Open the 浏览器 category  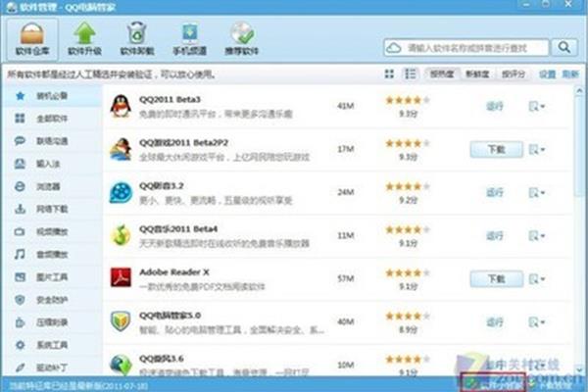point(53,186)
